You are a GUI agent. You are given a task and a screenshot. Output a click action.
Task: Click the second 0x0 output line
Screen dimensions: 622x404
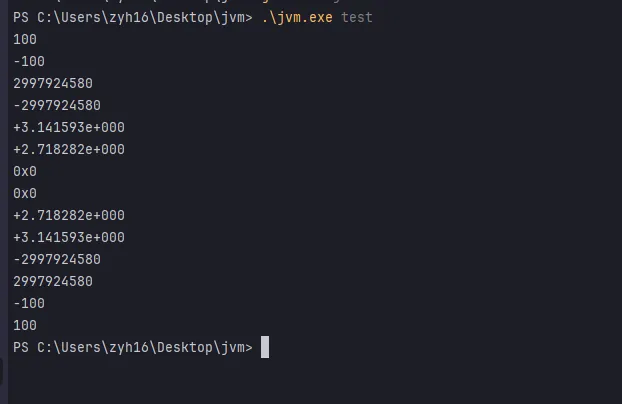[x=25, y=193]
